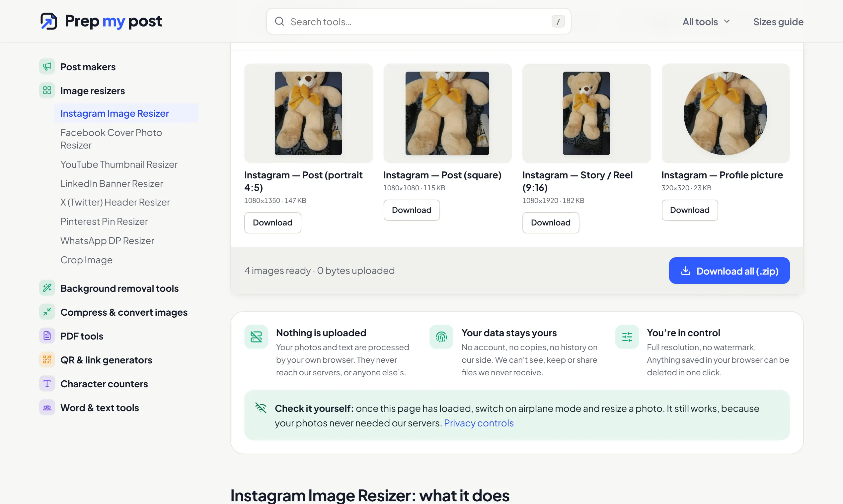
Task: Download the Profile picture image
Action: pyautogui.click(x=689, y=210)
